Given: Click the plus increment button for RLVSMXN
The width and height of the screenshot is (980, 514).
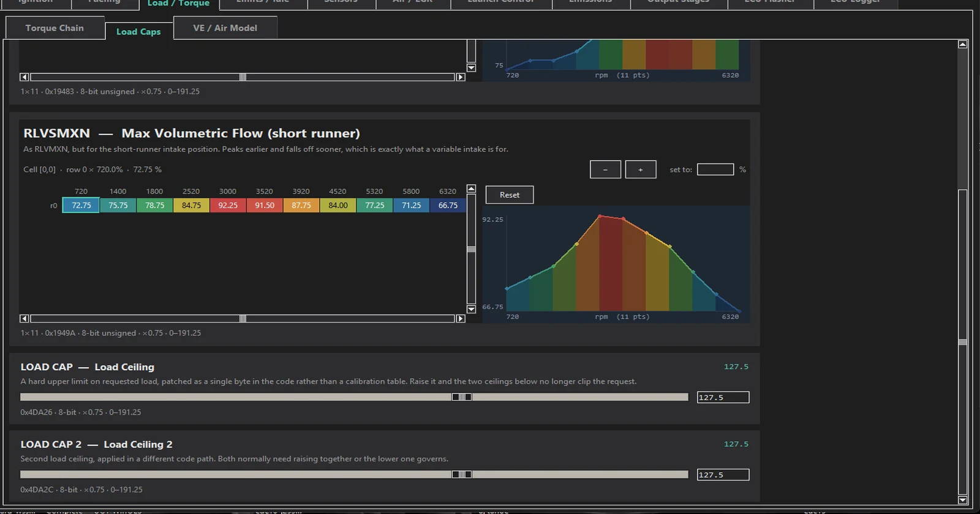Looking at the screenshot, I should (641, 169).
